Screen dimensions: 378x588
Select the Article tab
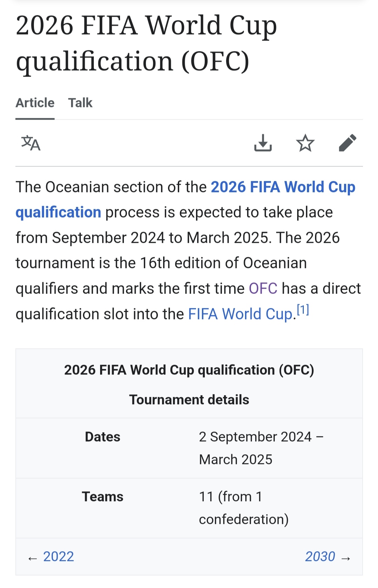coord(35,103)
